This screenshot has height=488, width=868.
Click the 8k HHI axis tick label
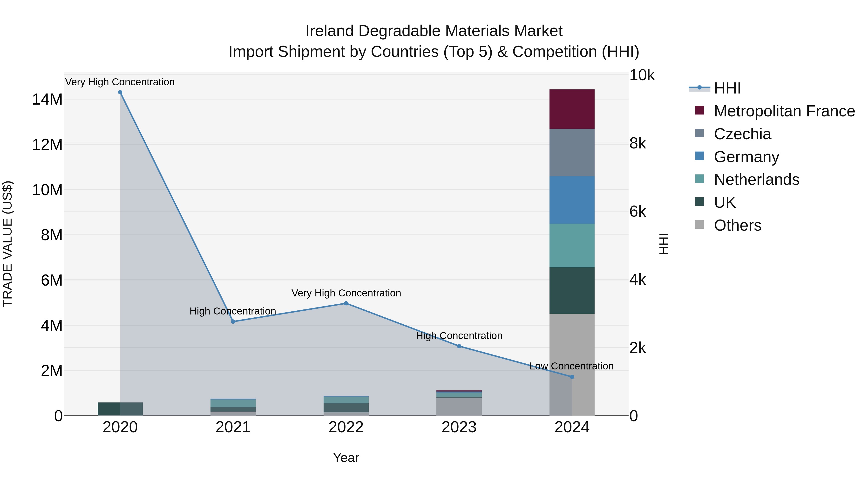[x=637, y=143]
